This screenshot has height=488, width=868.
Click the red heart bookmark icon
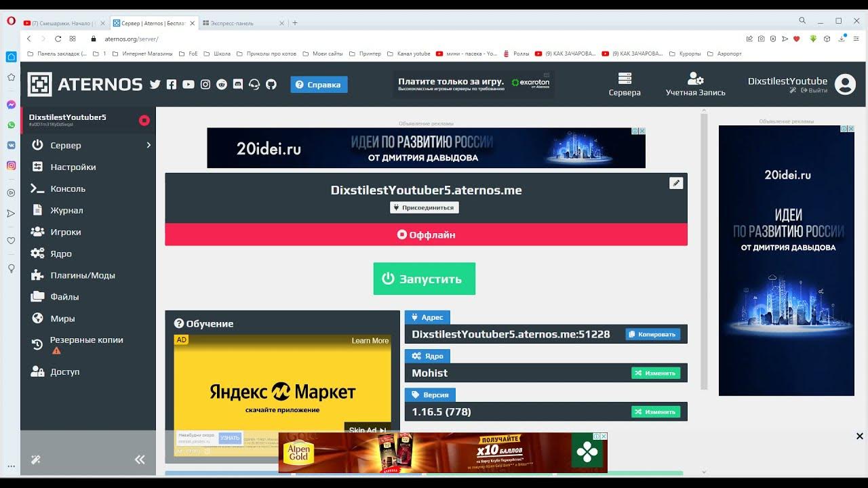point(797,39)
